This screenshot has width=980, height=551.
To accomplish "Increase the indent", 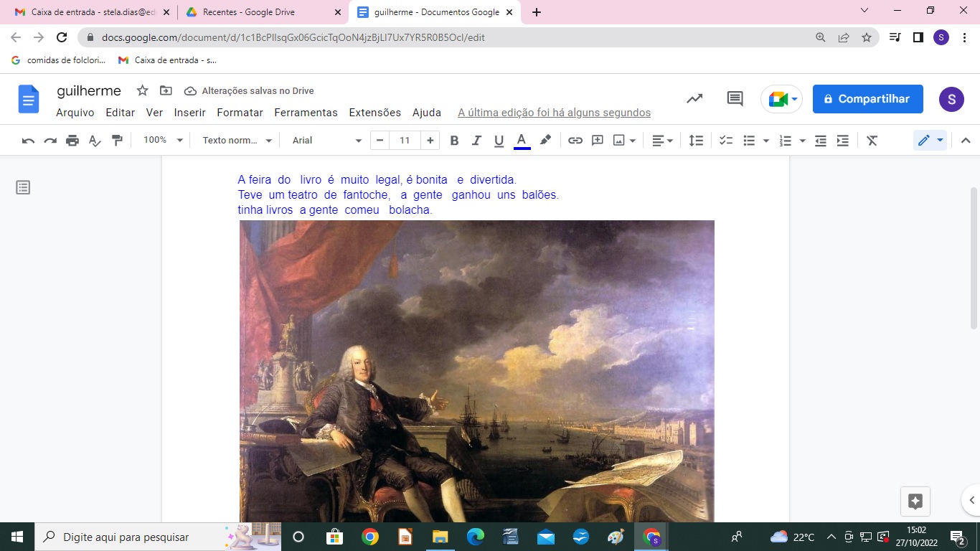I will 843,141.
